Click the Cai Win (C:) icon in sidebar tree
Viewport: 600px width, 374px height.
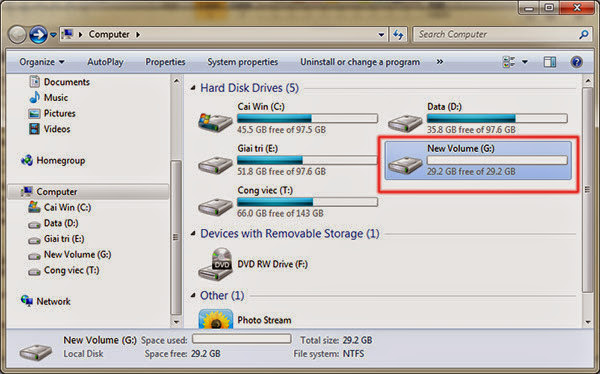click(34, 207)
